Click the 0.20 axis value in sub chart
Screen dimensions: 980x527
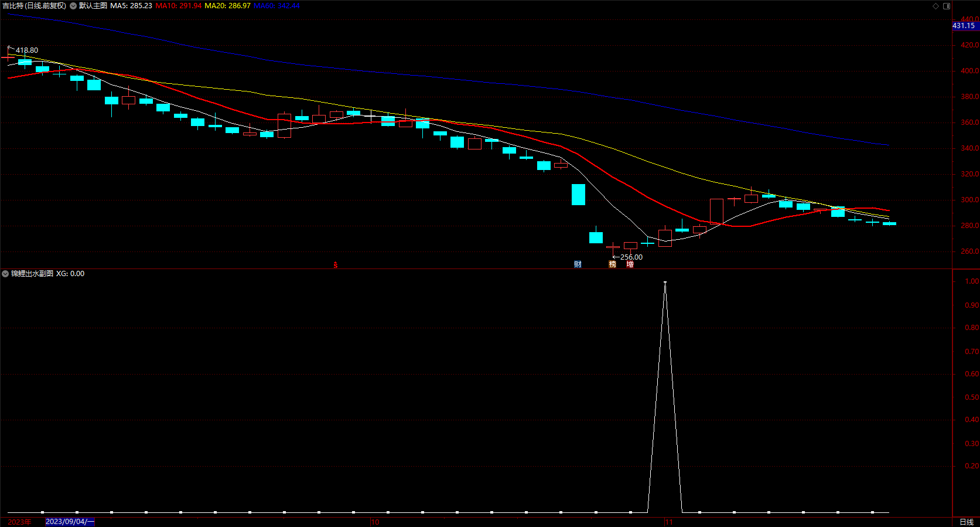(x=972, y=466)
